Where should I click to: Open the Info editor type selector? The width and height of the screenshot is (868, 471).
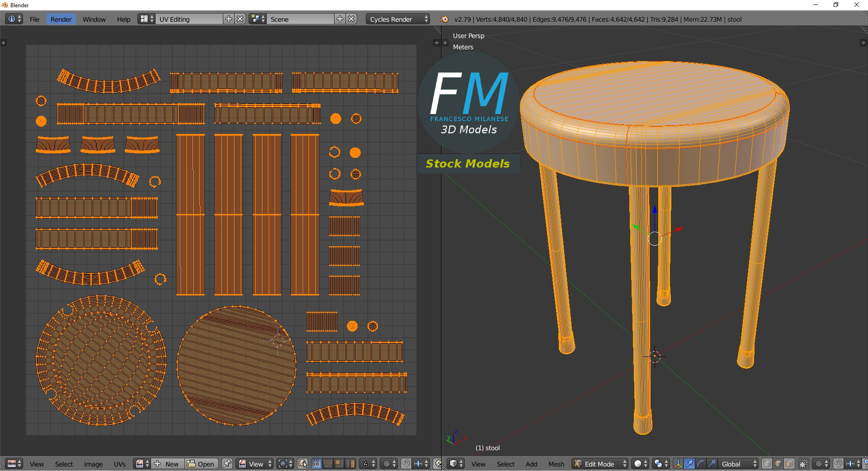click(x=14, y=19)
